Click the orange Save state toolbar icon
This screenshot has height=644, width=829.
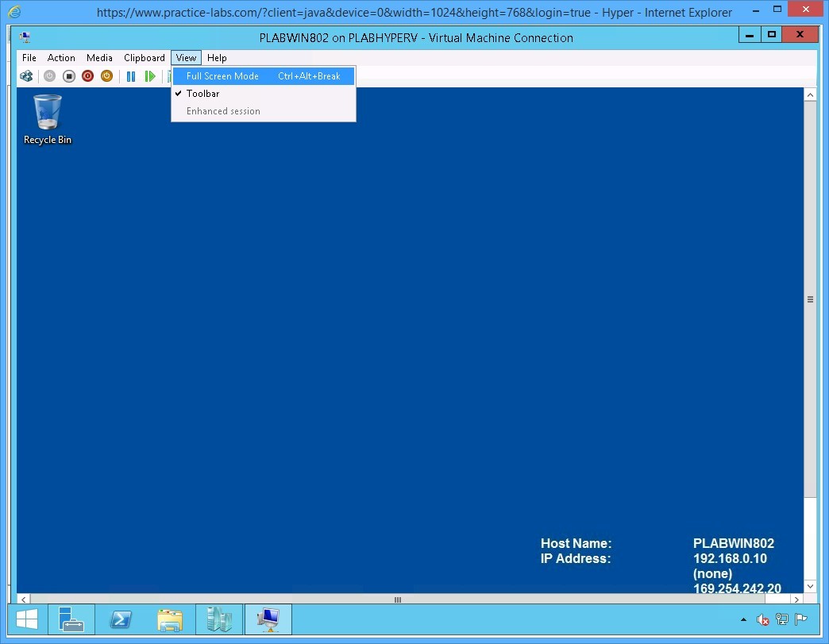coord(106,75)
